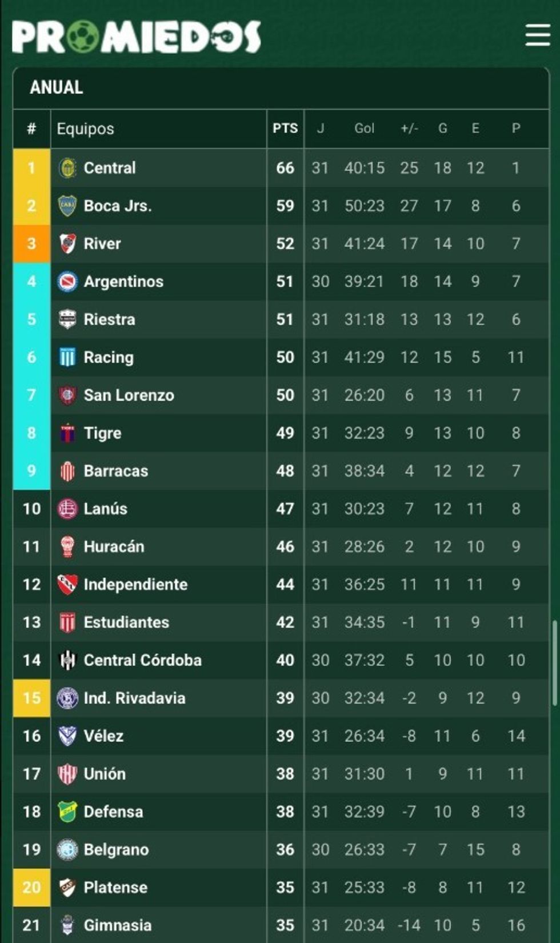Select the Ind. Rivadavia team name
Image resolution: width=560 pixels, height=943 pixels.
tap(134, 698)
